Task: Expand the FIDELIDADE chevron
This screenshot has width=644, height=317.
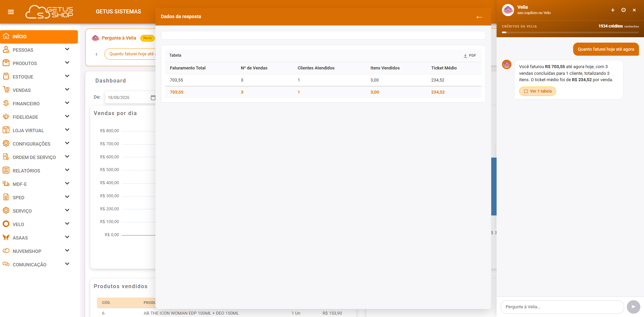Action: click(x=67, y=116)
